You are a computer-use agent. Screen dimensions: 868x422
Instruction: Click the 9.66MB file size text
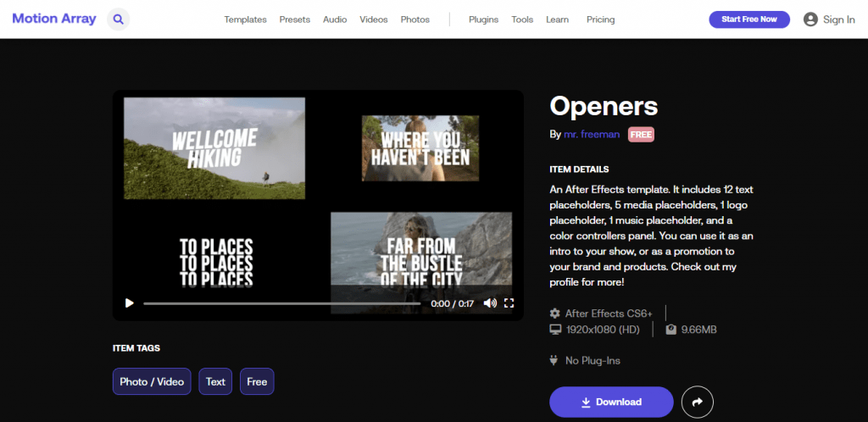(698, 330)
